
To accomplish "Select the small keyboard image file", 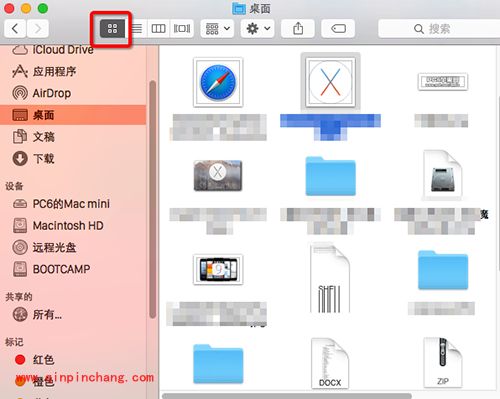I will tap(443, 82).
